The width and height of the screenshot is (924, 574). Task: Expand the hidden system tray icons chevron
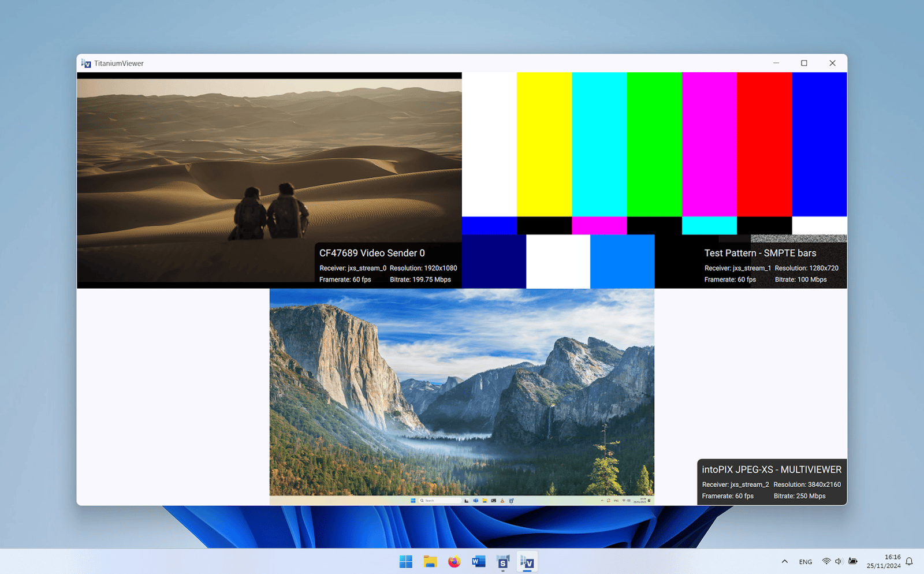point(784,561)
